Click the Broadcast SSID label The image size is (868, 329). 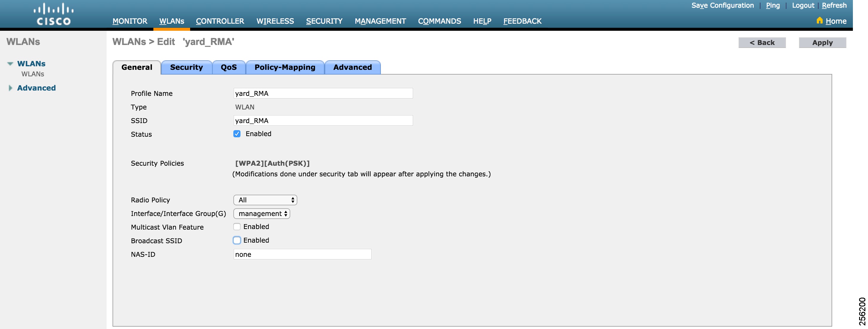tap(156, 241)
